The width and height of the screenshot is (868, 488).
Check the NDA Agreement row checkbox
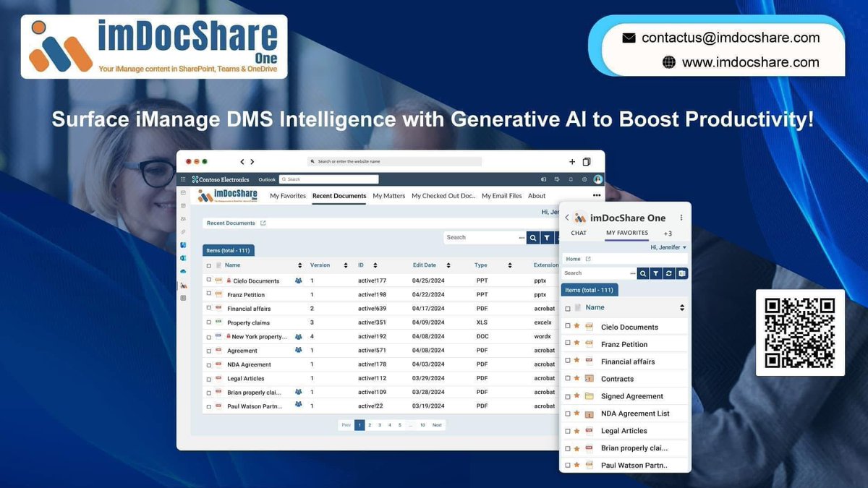pyautogui.click(x=209, y=364)
